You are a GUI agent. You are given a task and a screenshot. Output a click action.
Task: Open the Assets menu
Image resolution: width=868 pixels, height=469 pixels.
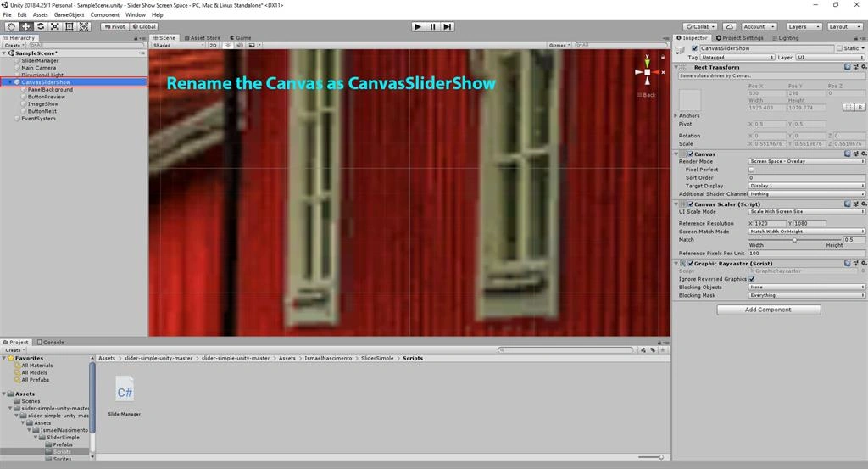pyautogui.click(x=40, y=15)
